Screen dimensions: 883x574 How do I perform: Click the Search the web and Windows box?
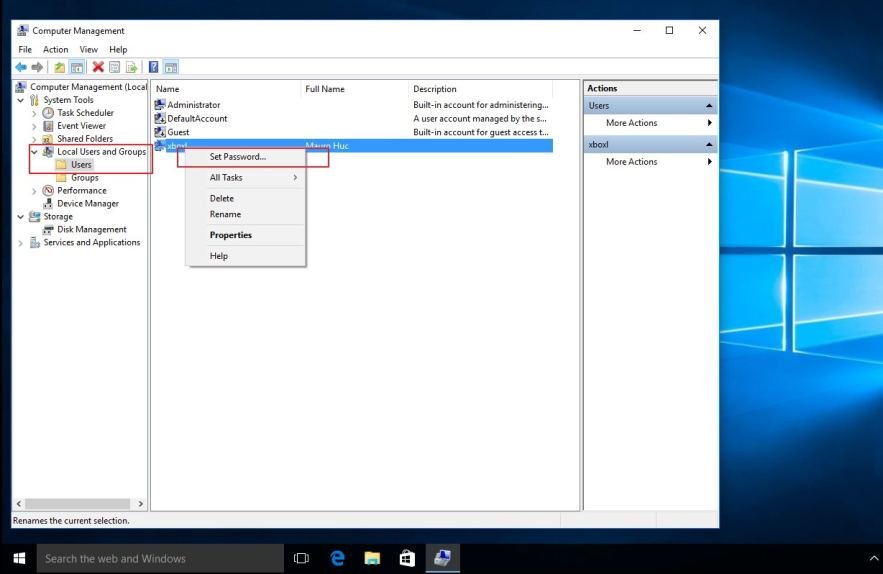point(160,558)
